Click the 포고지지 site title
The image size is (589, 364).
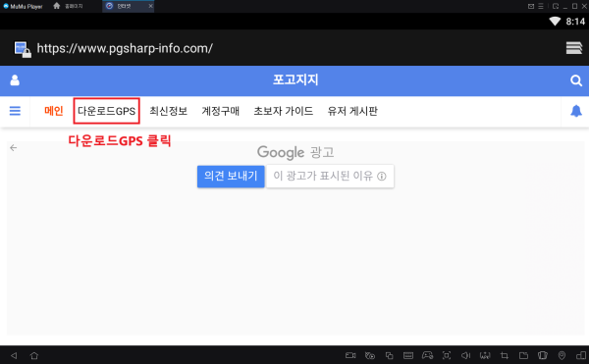295,79
